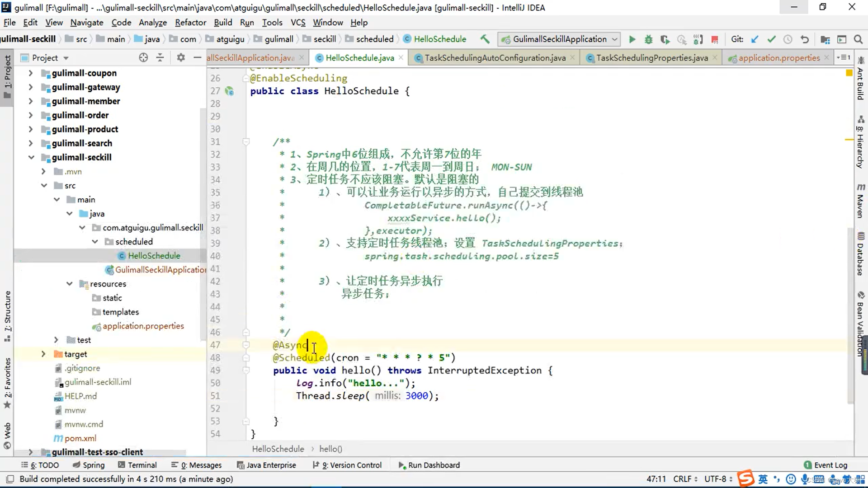This screenshot has height=488, width=868.
Task: Toggle the fold marker beside line 49
Action: click(246, 371)
